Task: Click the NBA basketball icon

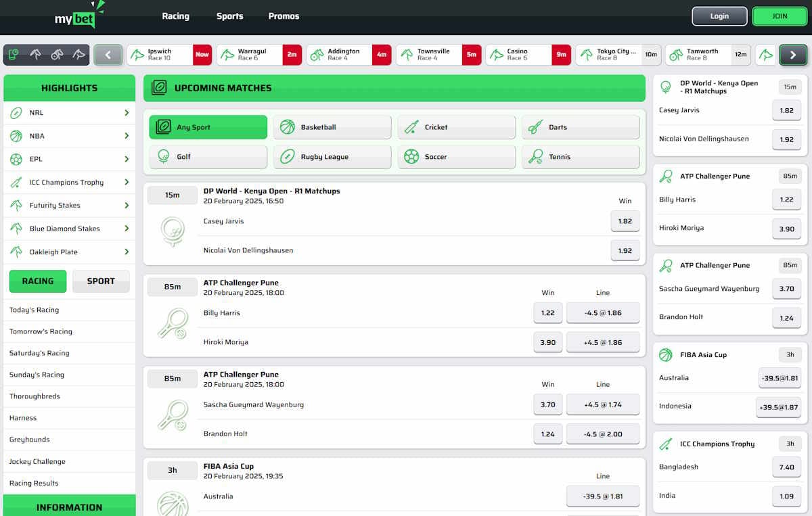Action: [16, 136]
